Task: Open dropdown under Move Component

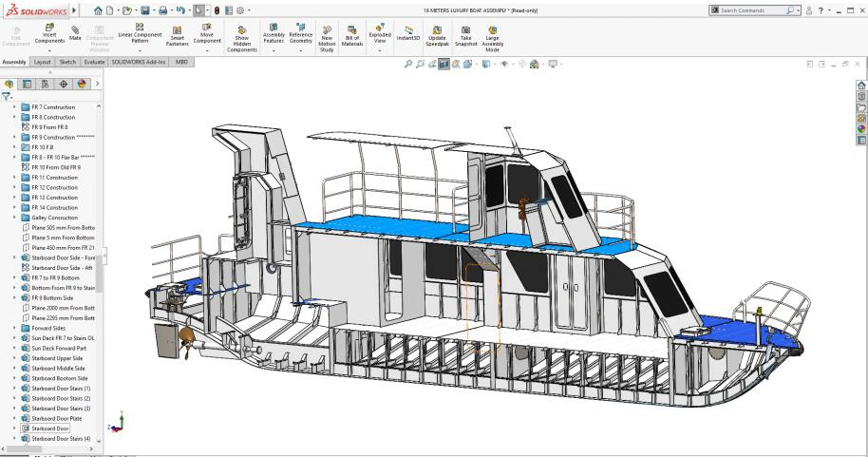Action: pyautogui.click(x=207, y=50)
